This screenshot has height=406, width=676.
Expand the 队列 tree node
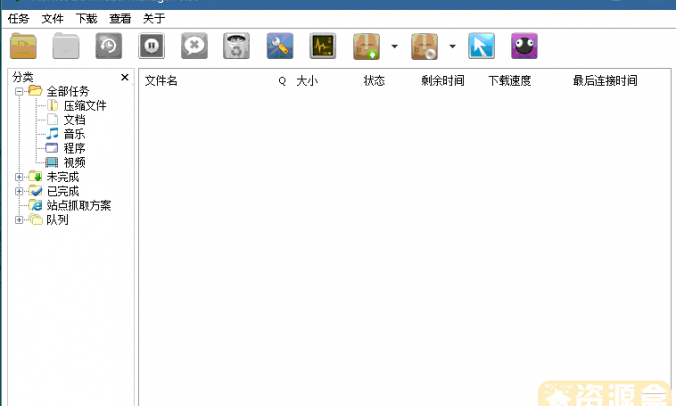coord(19,220)
